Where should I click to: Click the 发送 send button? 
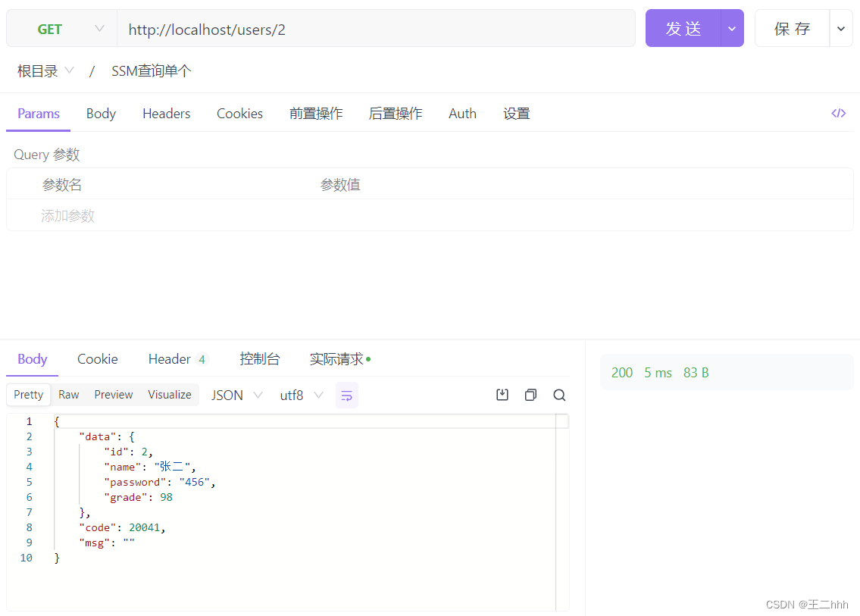(x=683, y=29)
